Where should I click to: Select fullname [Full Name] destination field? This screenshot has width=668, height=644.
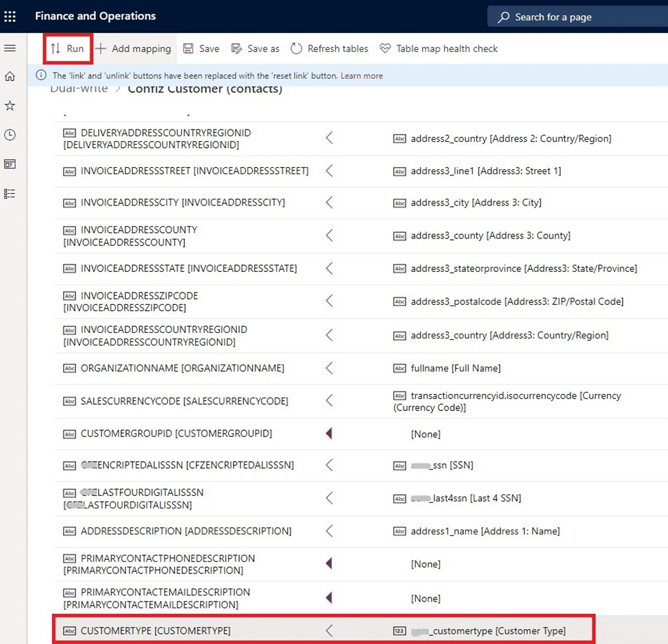coord(447,369)
